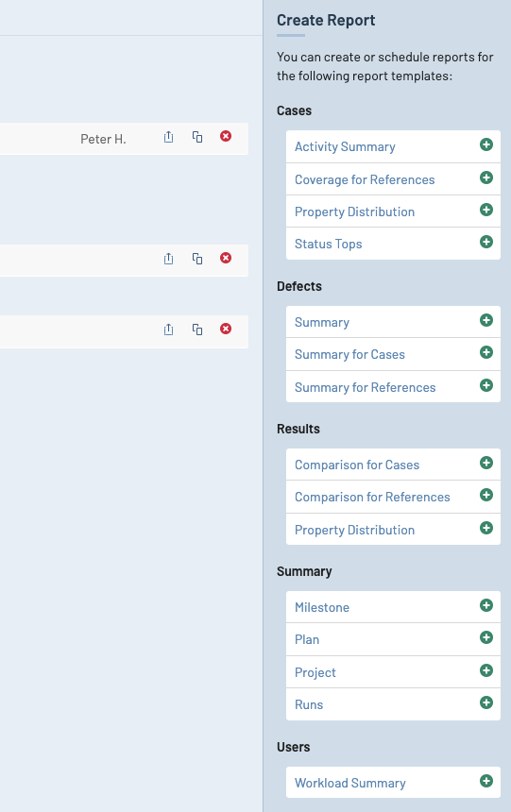Click the Summary section heading above Milestone

pyautogui.click(x=304, y=572)
